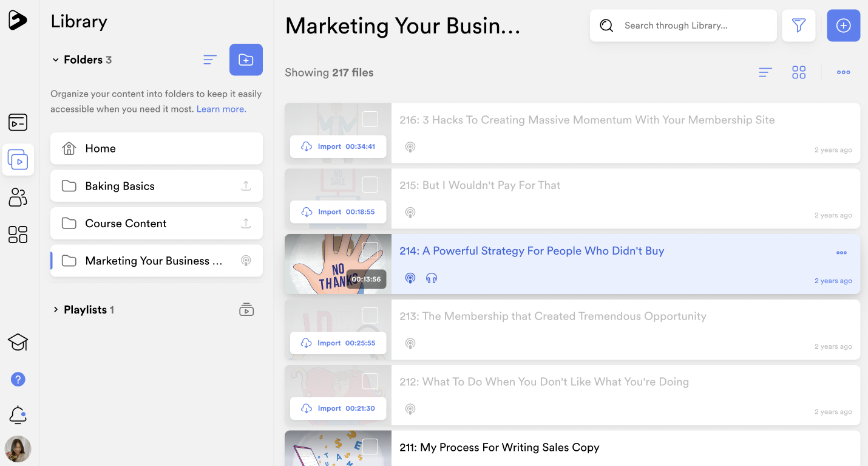The height and width of the screenshot is (466, 868).
Task: Click the podcast icon on episode 212
Action: [x=410, y=409]
